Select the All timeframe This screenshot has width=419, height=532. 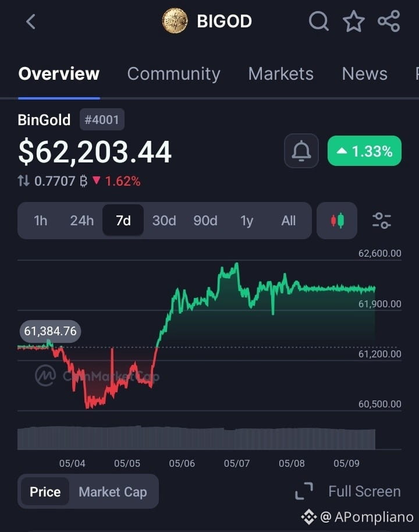coord(289,221)
